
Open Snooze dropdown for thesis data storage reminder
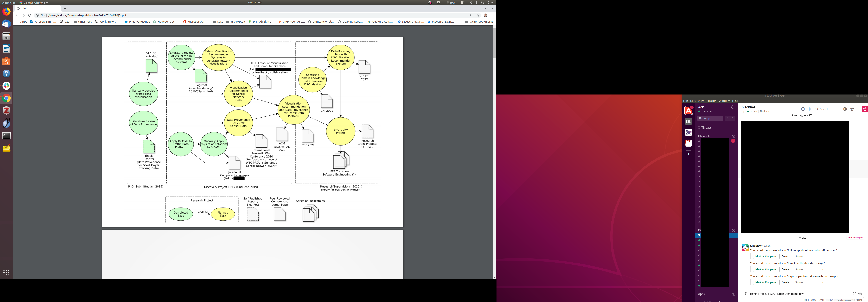pos(809,269)
